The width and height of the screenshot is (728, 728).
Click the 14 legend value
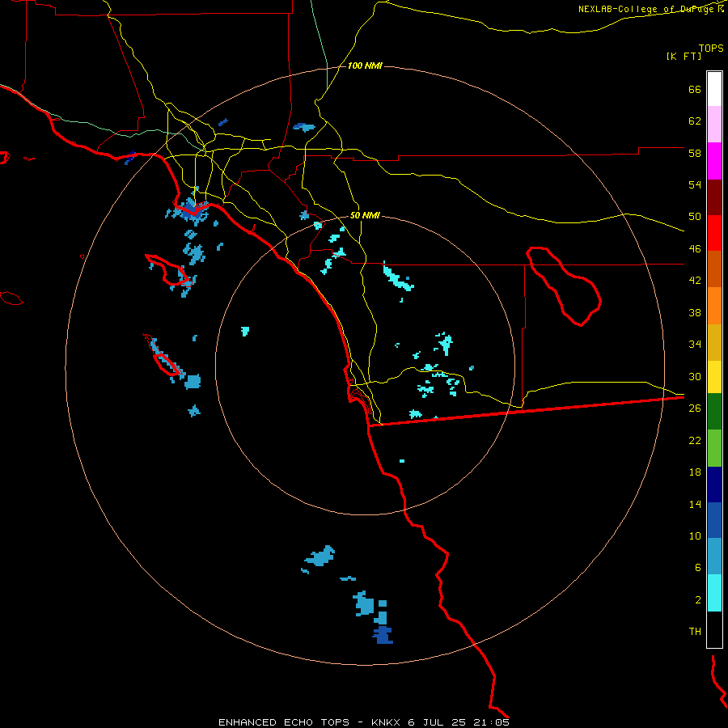pyautogui.click(x=695, y=504)
